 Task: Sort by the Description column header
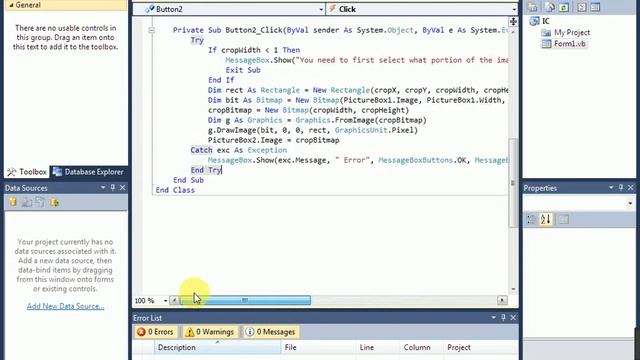218,347
